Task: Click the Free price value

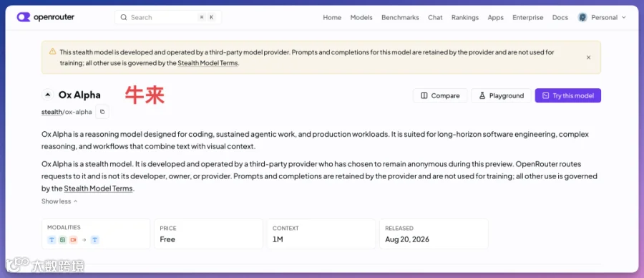Action: point(167,239)
